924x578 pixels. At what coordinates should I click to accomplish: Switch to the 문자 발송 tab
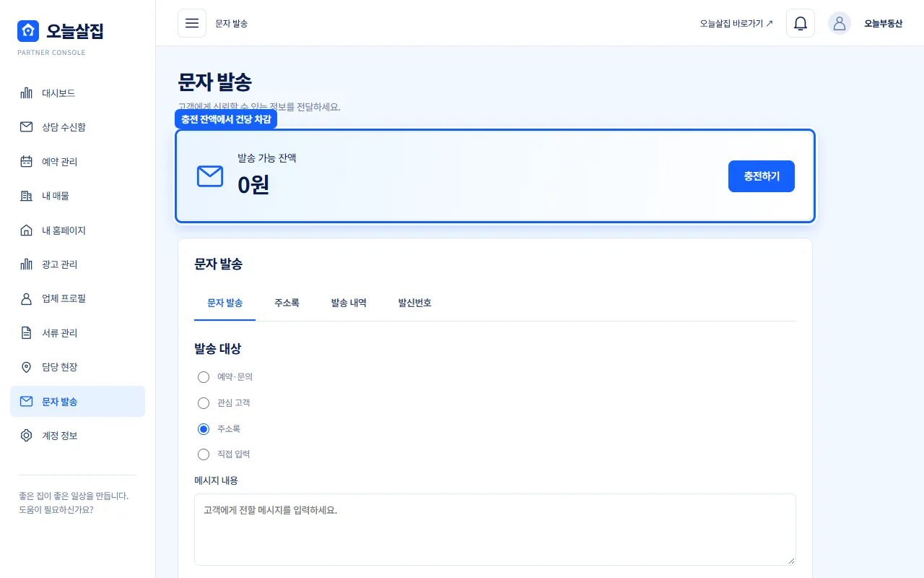tap(225, 303)
